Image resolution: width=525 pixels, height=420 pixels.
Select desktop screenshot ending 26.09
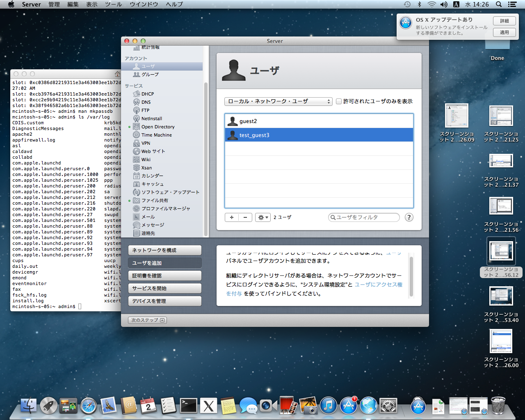(x=457, y=123)
